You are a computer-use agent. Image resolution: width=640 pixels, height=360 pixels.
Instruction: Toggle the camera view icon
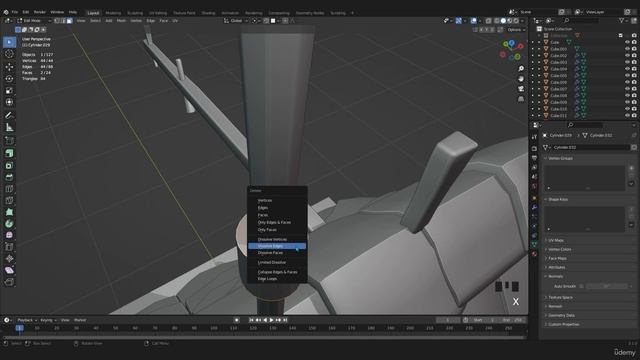point(521,89)
